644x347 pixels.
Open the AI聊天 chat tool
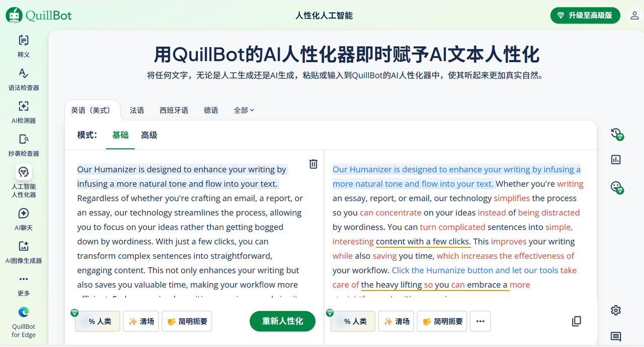point(24,220)
